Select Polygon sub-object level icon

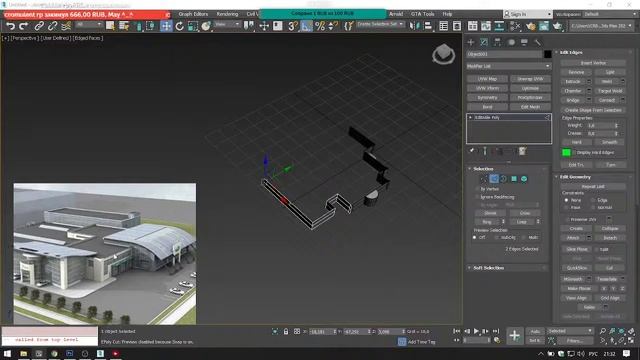tap(514, 179)
